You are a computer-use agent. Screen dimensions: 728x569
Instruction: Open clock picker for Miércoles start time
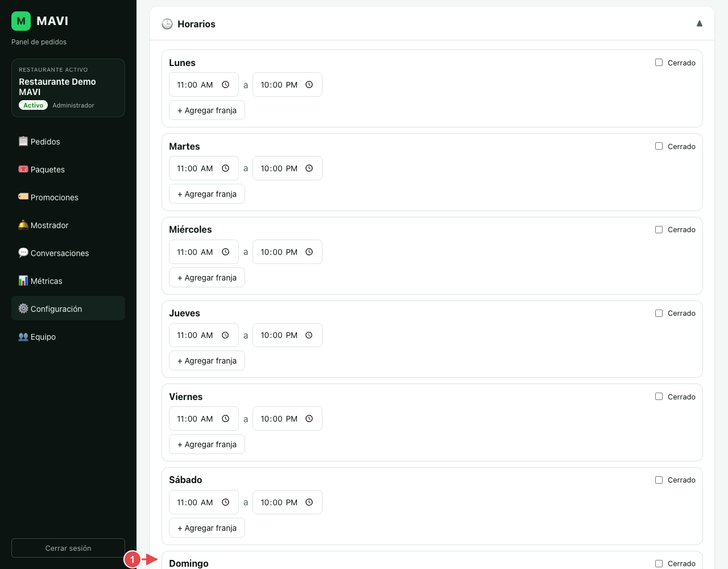click(225, 252)
